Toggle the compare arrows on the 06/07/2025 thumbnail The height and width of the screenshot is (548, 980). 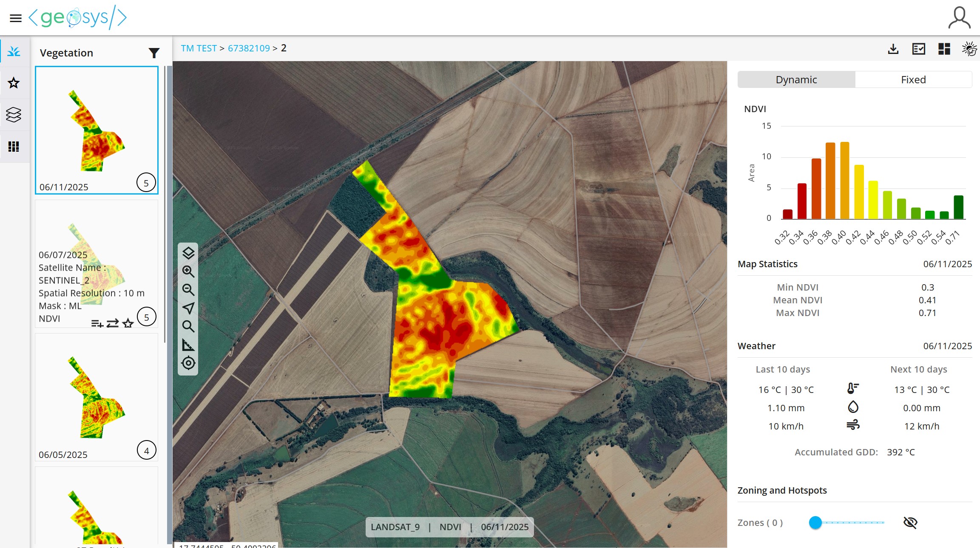point(112,323)
